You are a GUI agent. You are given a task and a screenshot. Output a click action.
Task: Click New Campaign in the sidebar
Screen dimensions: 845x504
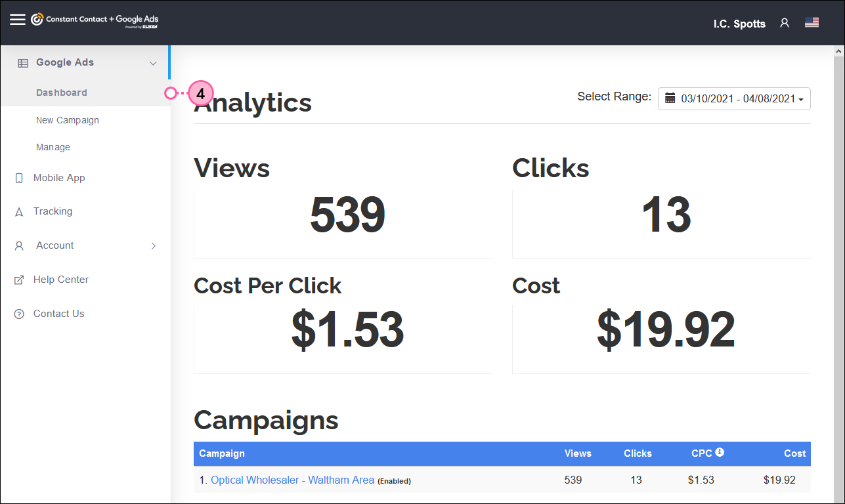68,120
